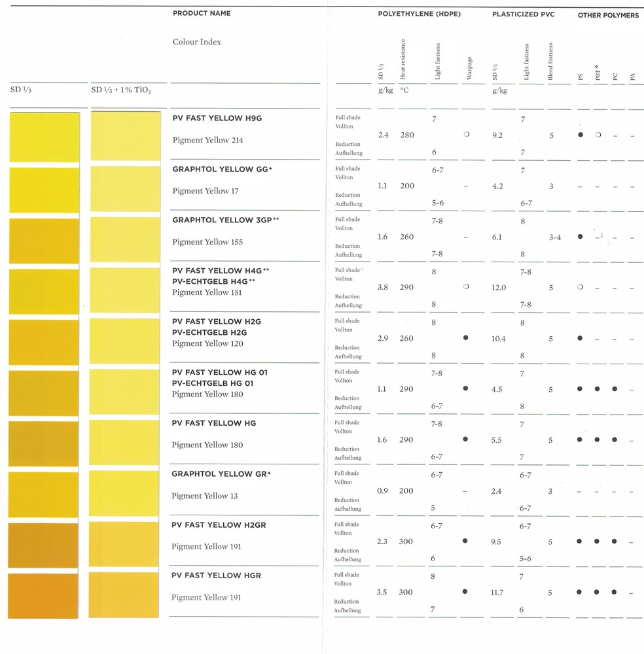Click the heat resistance value 280
This screenshot has width=644, height=654.
[407, 135]
